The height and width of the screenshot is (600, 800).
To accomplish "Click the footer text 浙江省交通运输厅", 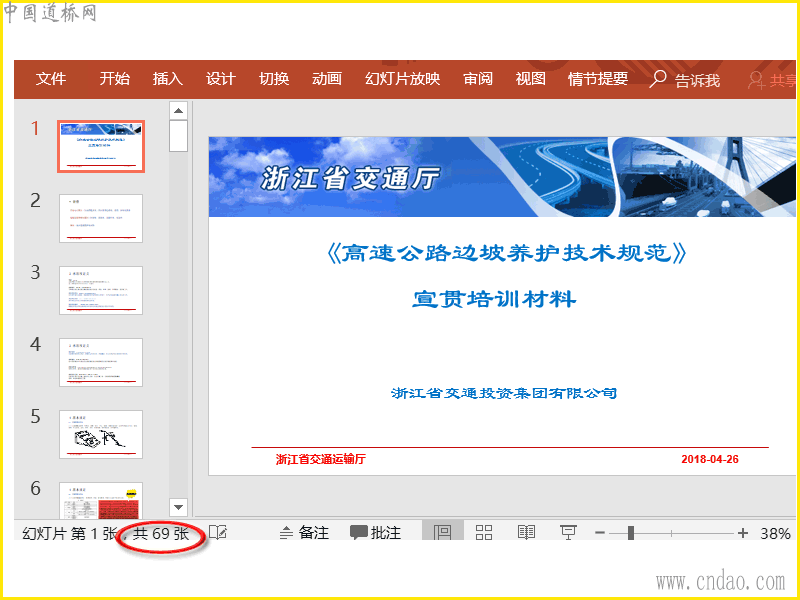I will pyautogui.click(x=320, y=459).
